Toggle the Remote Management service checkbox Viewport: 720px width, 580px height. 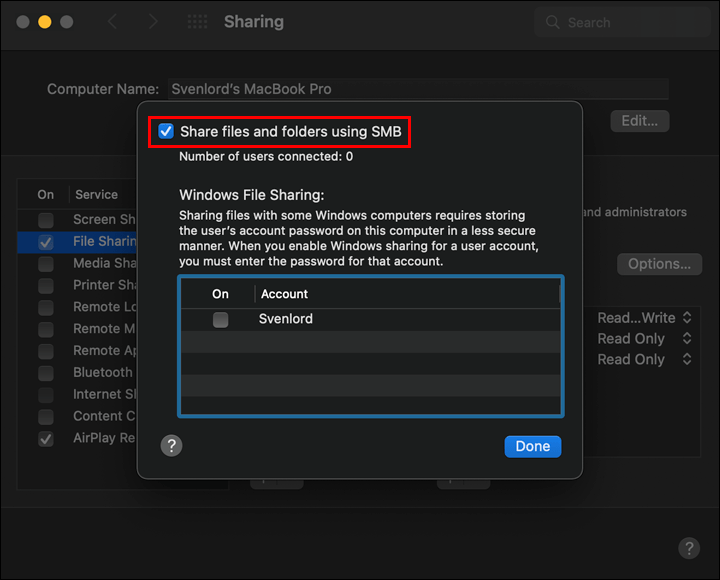[x=46, y=329]
